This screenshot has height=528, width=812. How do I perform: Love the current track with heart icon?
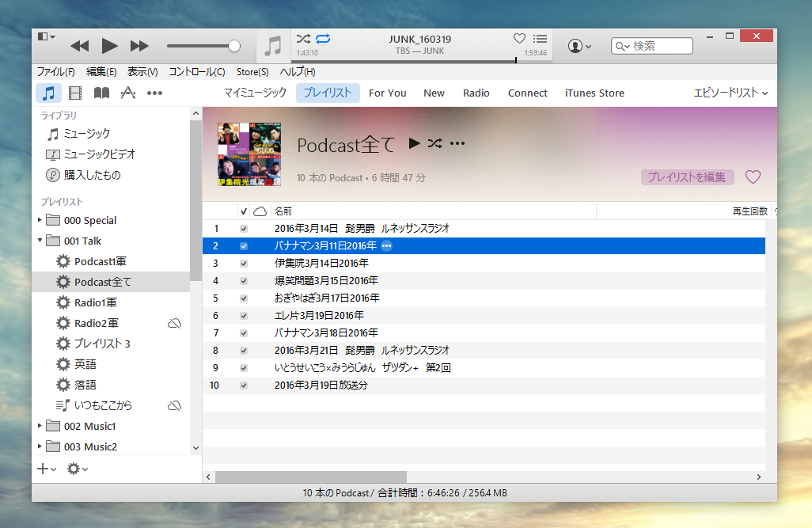(519, 38)
